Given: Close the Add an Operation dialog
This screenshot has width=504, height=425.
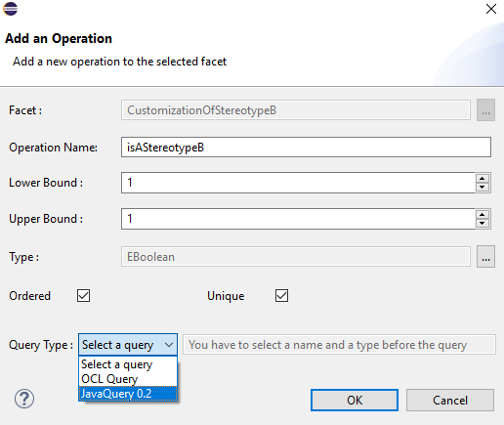Looking at the screenshot, I should (491, 9).
